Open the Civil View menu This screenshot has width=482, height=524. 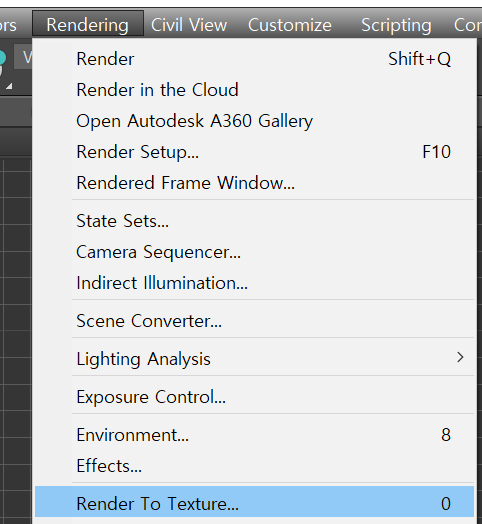point(189,25)
